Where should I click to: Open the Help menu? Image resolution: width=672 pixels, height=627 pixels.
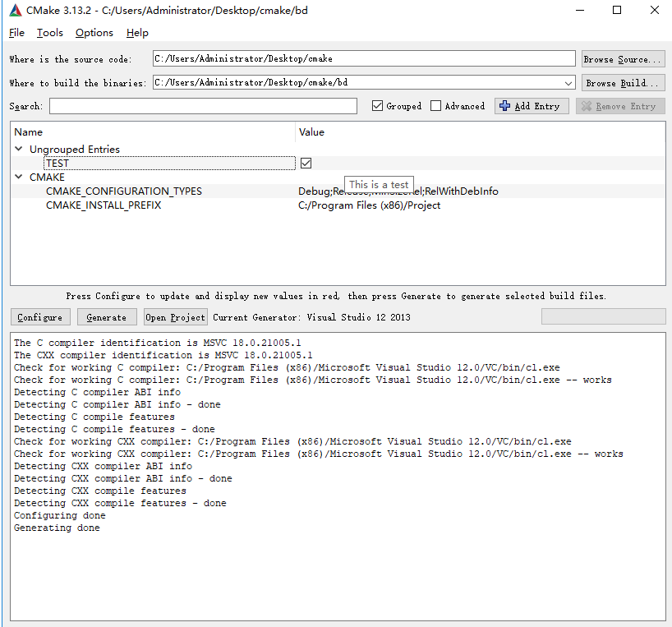click(x=137, y=33)
